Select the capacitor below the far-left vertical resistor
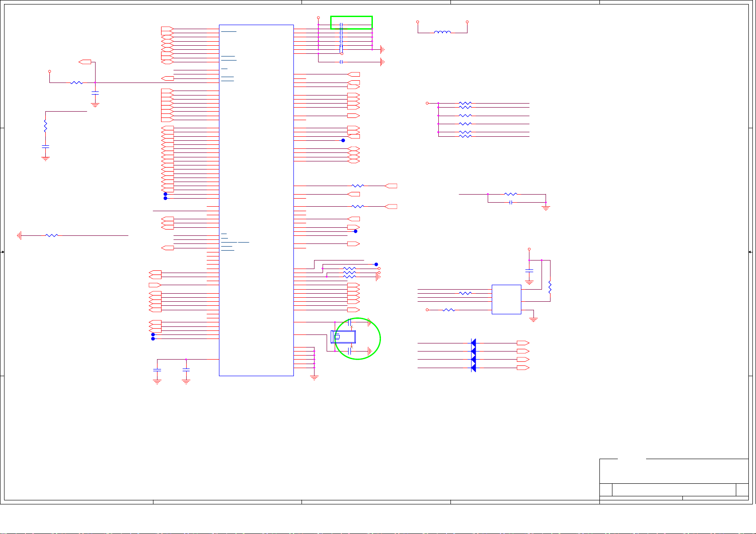This screenshot has height=534, width=756. click(x=45, y=146)
